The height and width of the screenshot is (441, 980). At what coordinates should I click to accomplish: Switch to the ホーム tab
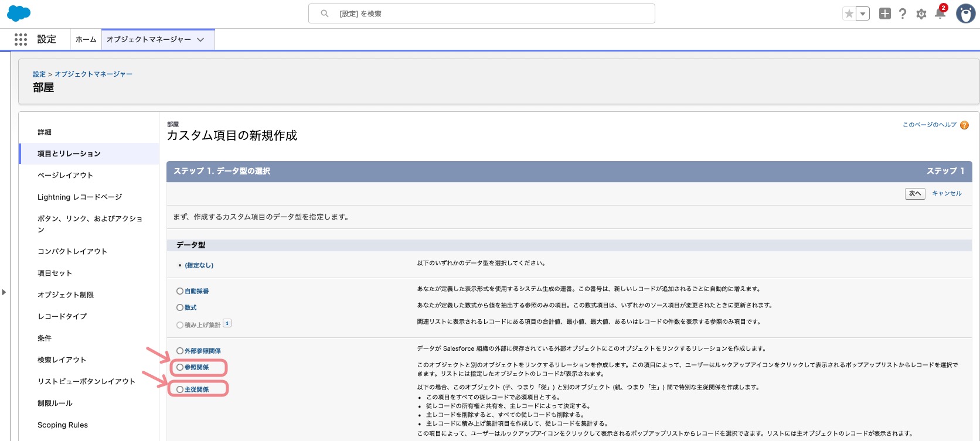click(86, 39)
